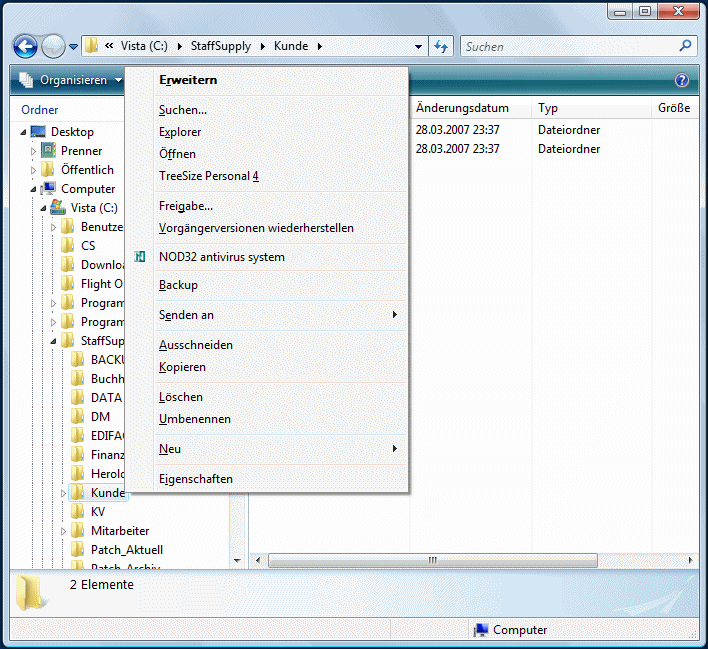Click the Desktop icon in folder tree
This screenshot has height=649, width=708.
(38, 132)
